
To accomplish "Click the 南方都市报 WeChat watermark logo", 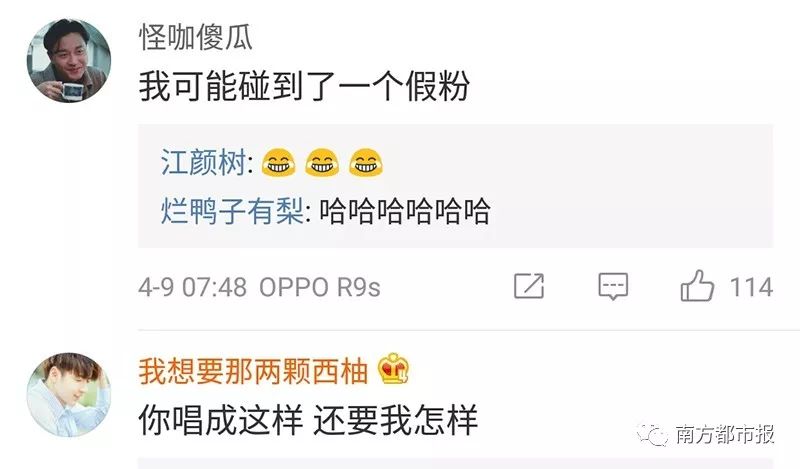I will 705,434.
